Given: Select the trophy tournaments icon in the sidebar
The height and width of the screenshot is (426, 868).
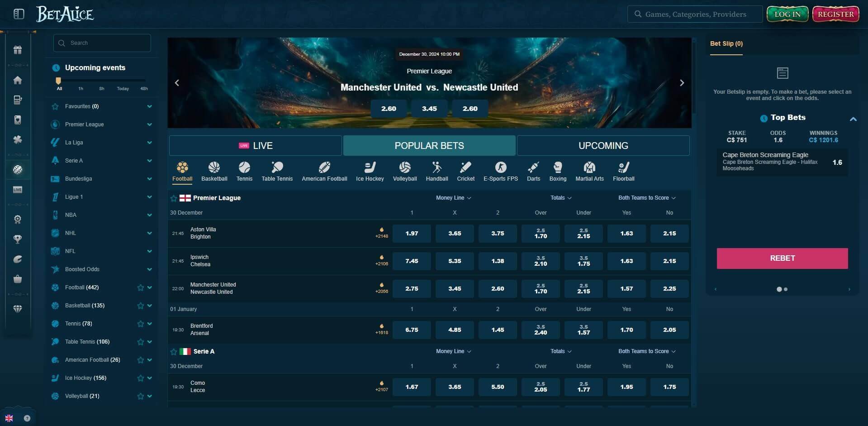Looking at the screenshot, I should coord(18,239).
